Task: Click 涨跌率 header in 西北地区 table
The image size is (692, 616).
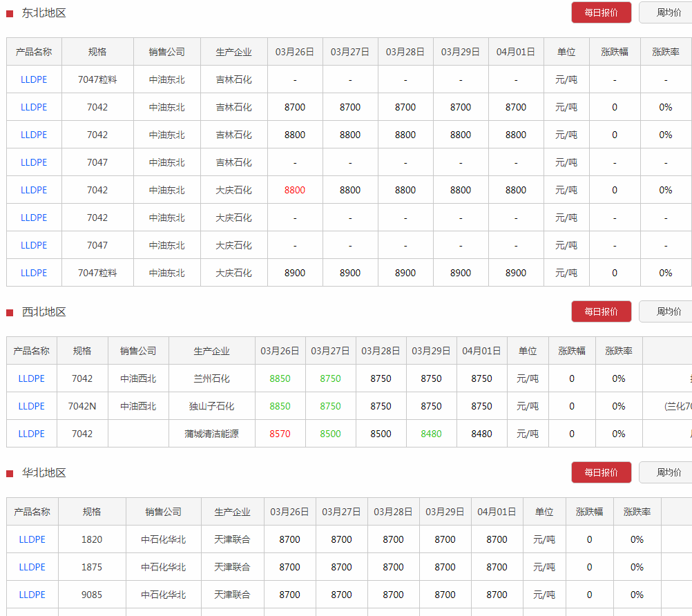Action: pos(619,351)
